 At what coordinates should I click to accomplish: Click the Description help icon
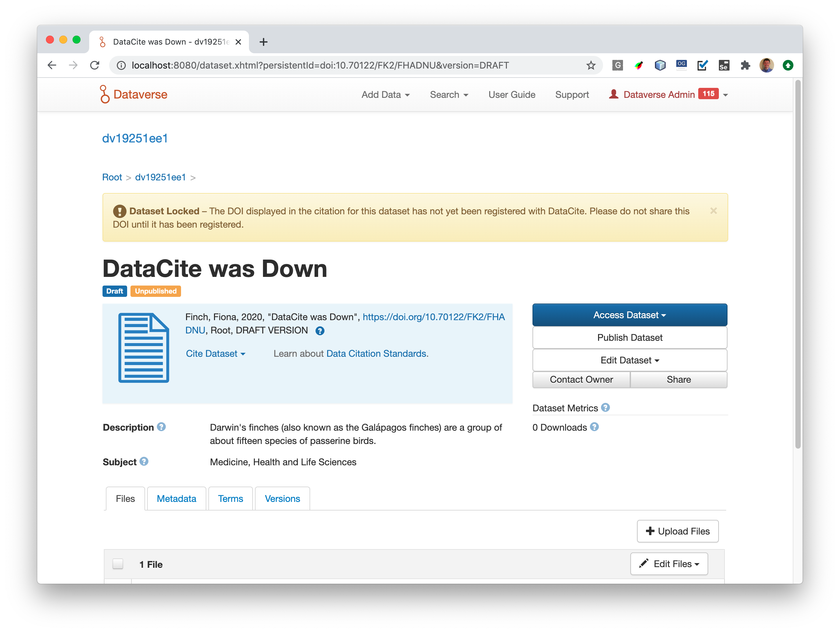[161, 427]
